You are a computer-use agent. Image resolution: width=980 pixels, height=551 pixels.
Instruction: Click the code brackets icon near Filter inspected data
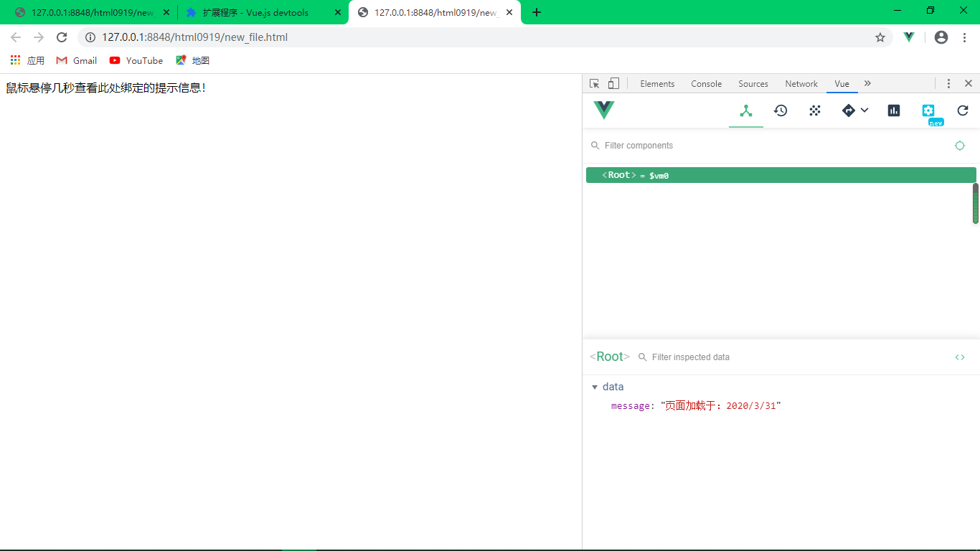pyautogui.click(x=960, y=357)
